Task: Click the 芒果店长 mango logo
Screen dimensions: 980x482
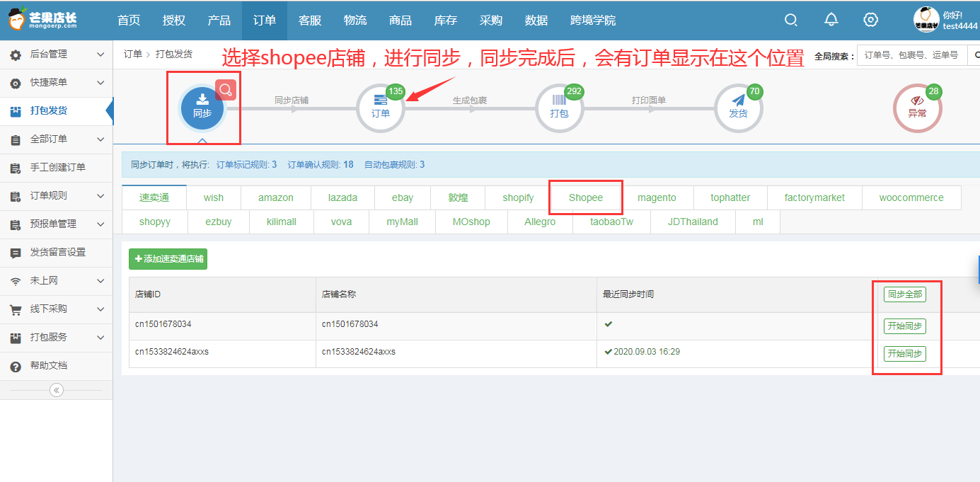Action: click(43, 21)
